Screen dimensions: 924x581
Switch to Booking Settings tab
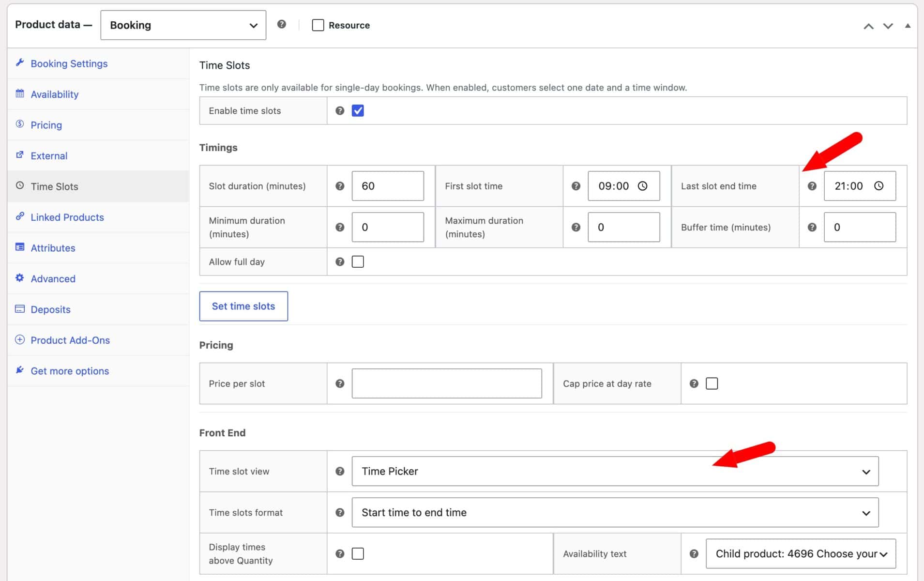point(98,63)
